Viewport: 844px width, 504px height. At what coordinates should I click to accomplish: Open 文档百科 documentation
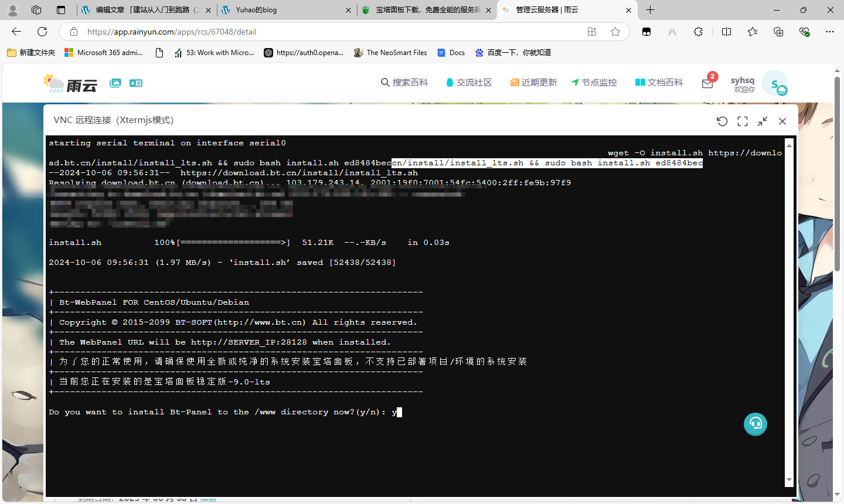point(659,83)
